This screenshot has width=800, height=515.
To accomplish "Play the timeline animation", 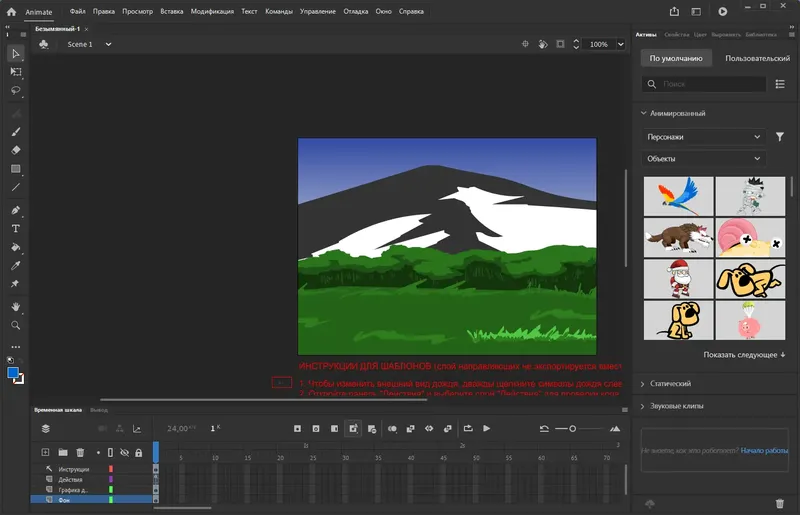I will click(x=486, y=429).
